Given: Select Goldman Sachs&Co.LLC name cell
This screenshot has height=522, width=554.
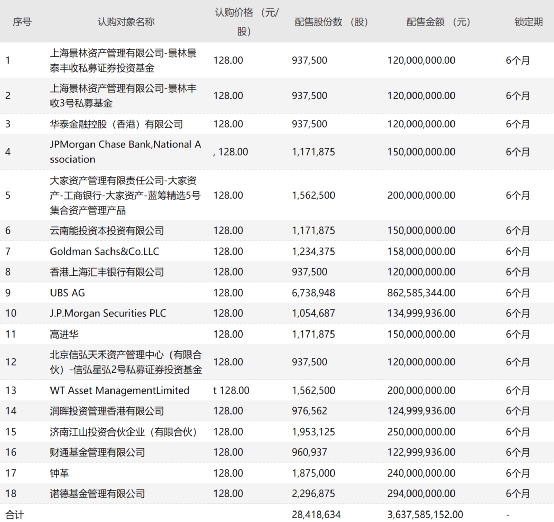Looking at the screenshot, I should 104,251.
